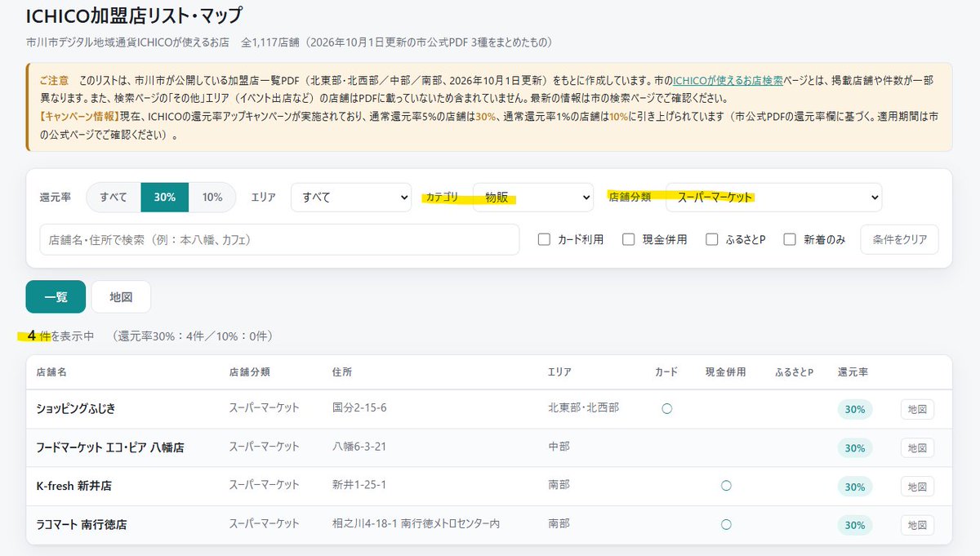Click the 北東部・北西部 area cell
Screen dimensions: 980x556
pyautogui.click(x=583, y=407)
